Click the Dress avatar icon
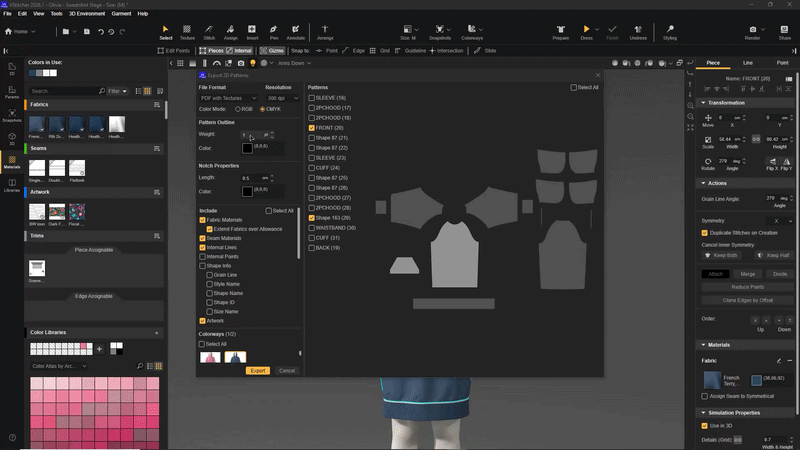Image resolution: width=800 pixels, height=450 pixels. click(587, 31)
